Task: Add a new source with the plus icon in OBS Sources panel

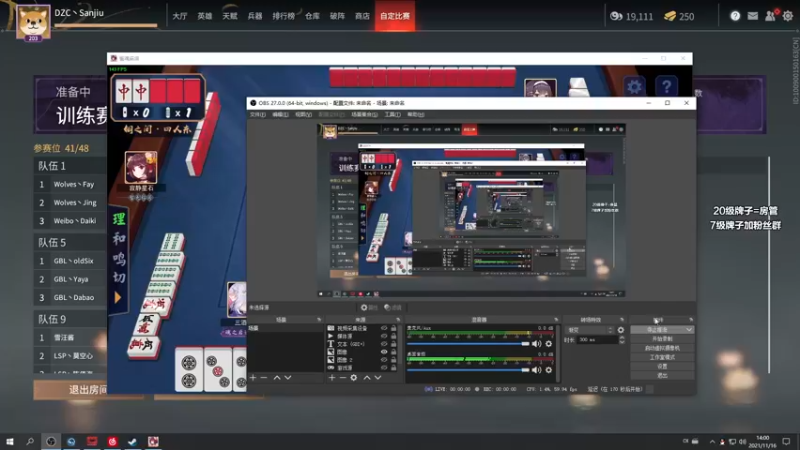Action: tap(332, 378)
